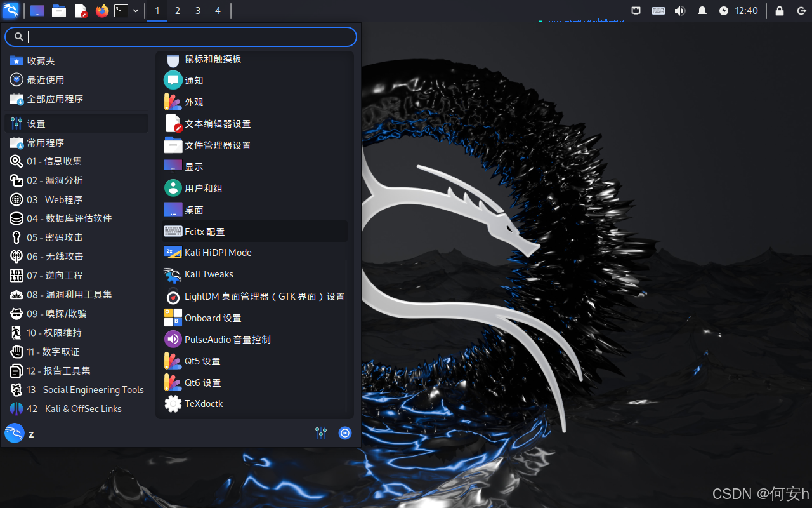This screenshot has width=812, height=508.
Task: Open 桌面 desktop settings
Action: tap(254, 210)
